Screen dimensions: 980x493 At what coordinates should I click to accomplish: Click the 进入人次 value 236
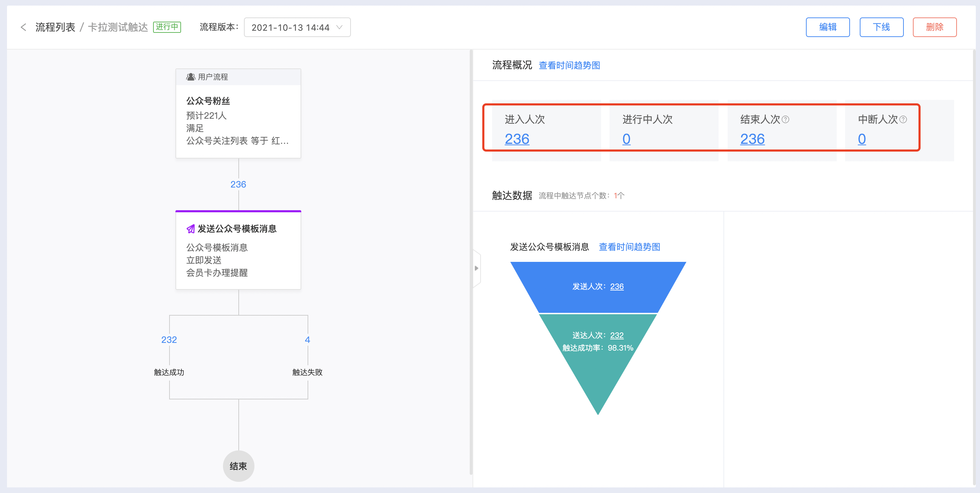tap(517, 139)
